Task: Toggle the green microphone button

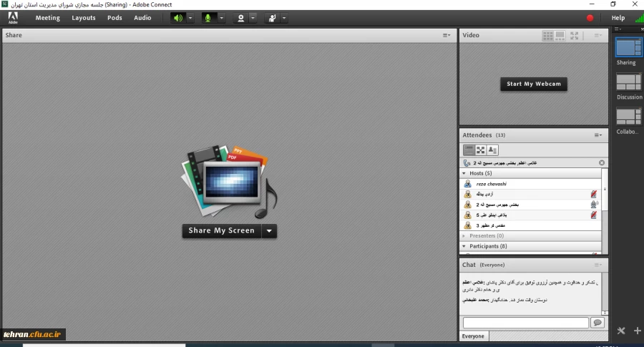Action: (x=209, y=18)
